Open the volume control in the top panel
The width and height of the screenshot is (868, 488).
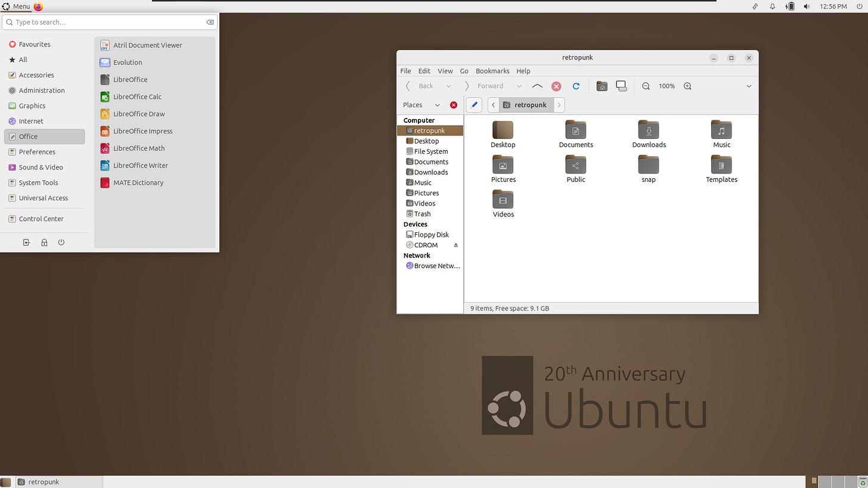(807, 7)
